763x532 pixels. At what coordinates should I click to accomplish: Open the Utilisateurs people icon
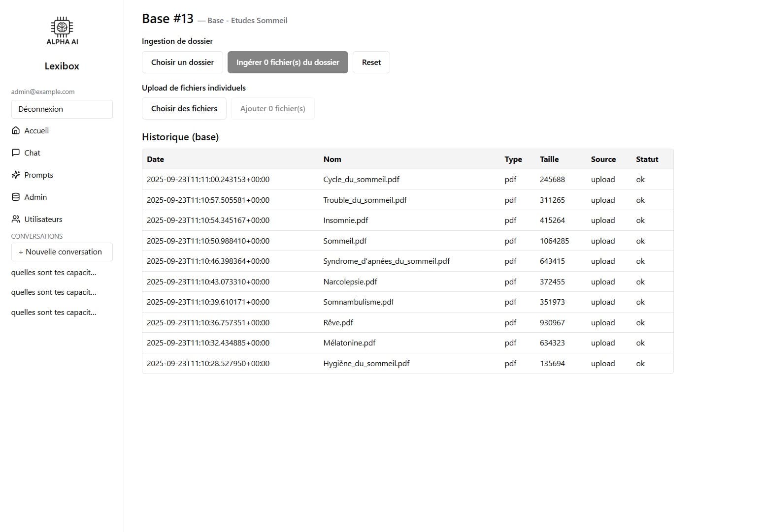pyautogui.click(x=15, y=219)
